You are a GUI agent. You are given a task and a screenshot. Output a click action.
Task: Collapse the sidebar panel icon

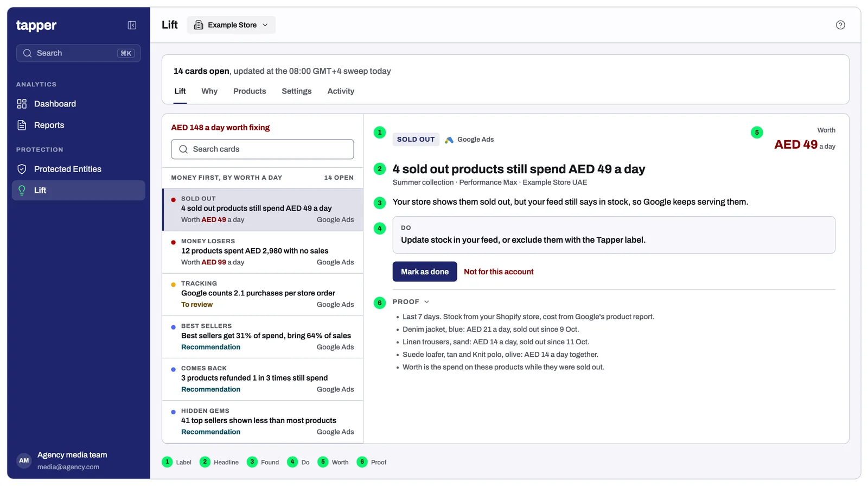132,25
